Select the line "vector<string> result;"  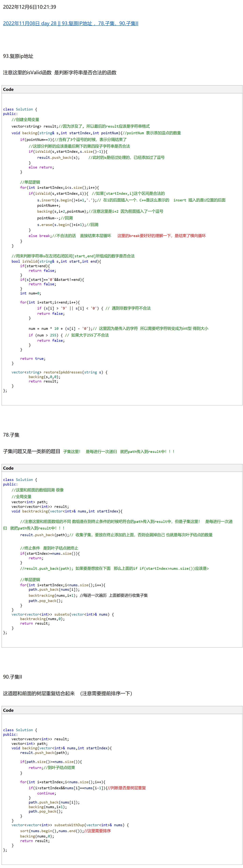pyautogui.click(x=35, y=126)
